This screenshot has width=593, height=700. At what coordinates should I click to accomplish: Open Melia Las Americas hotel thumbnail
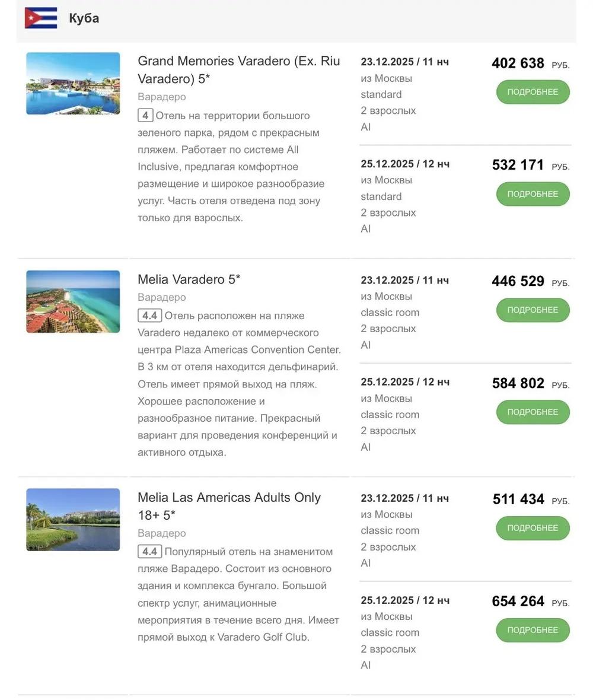73,520
